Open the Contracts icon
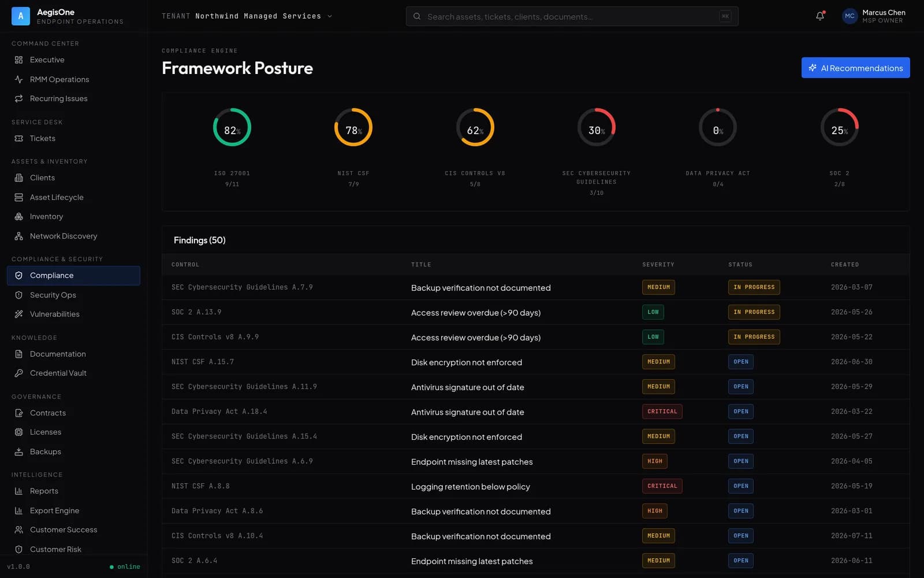This screenshot has width=924, height=578. [18, 413]
